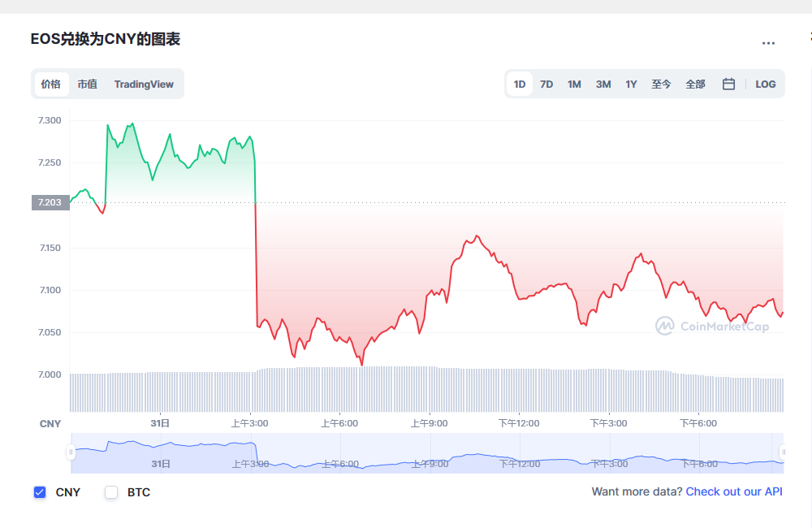This screenshot has width=812, height=528.
Task: Select the 价格 tab
Action: (x=50, y=84)
